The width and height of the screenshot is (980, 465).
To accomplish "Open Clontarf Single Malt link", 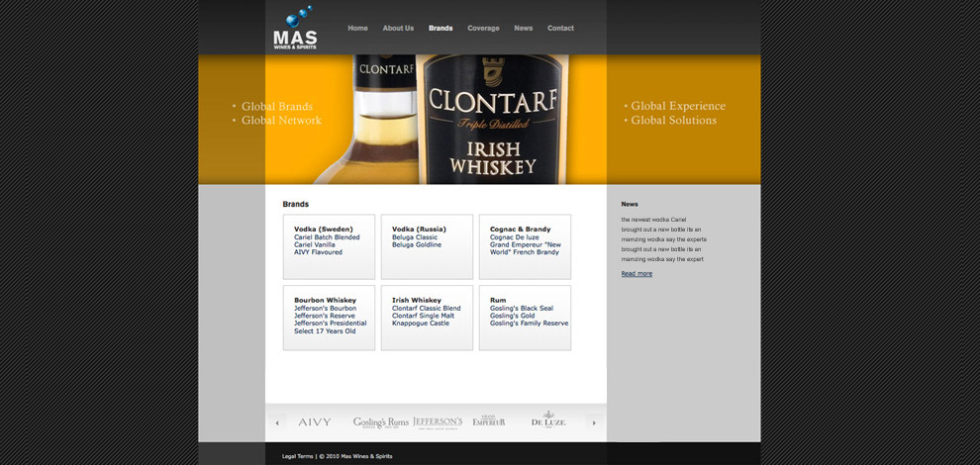I will click(x=423, y=316).
